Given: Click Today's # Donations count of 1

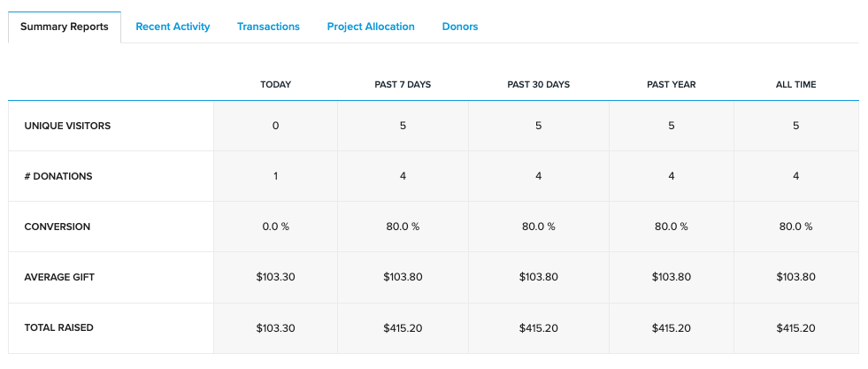Looking at the screenshot, I should 275,176.
